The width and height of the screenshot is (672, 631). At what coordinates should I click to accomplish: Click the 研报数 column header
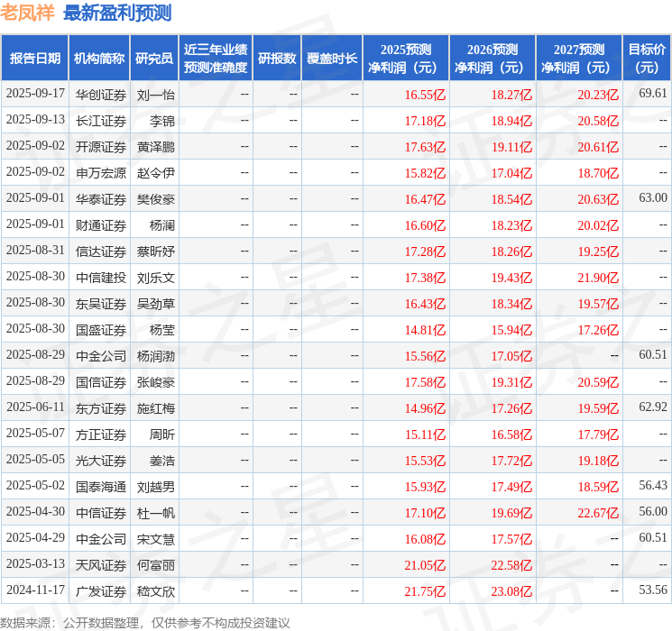277,59
